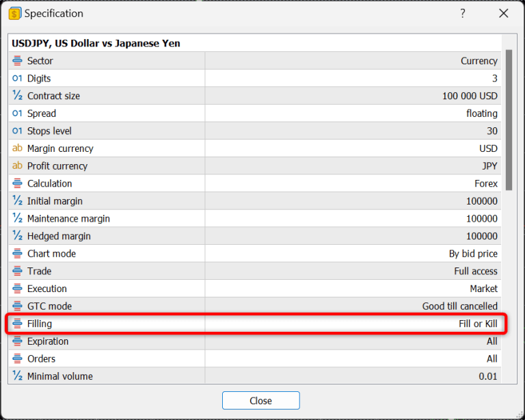Click the Filling row icon

17,324
